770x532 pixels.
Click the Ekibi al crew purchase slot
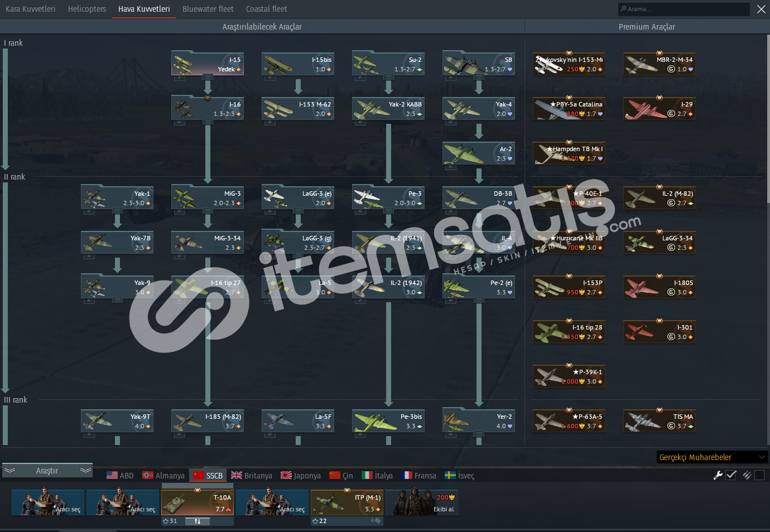click(422, 502)
